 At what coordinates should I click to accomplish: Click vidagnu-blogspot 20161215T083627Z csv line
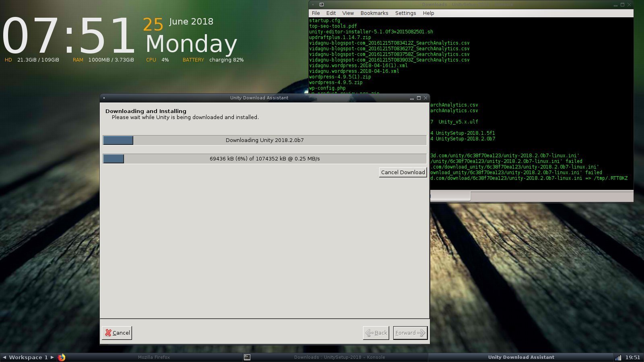point(389,49)
